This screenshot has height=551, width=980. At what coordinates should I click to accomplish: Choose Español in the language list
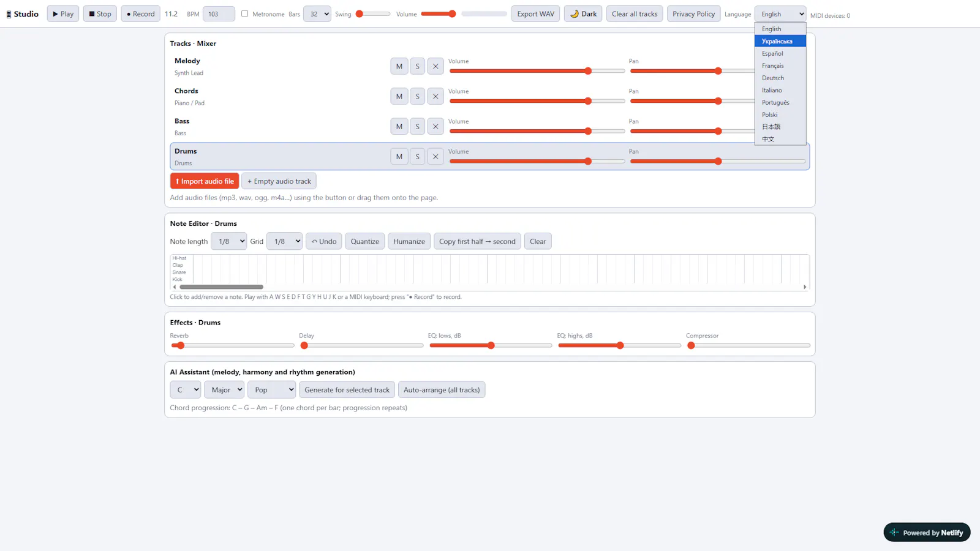coord(780,53)
